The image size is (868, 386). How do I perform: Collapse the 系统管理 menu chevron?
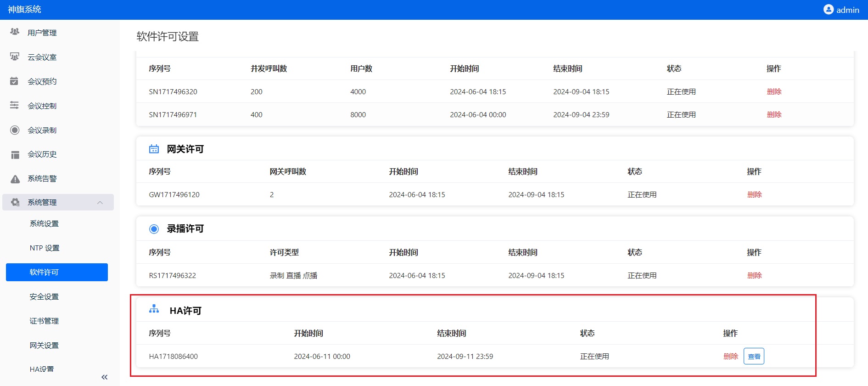(x=100, y=203)
